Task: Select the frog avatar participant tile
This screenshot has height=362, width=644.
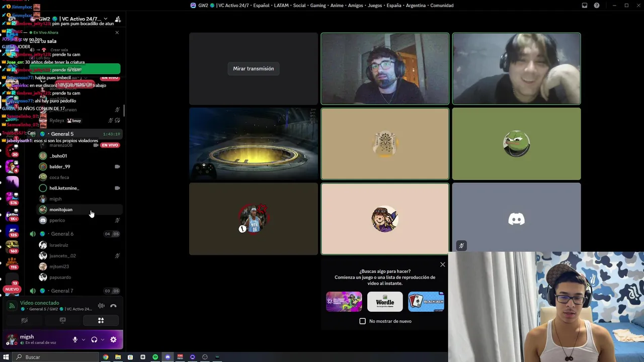Action: 516,144
